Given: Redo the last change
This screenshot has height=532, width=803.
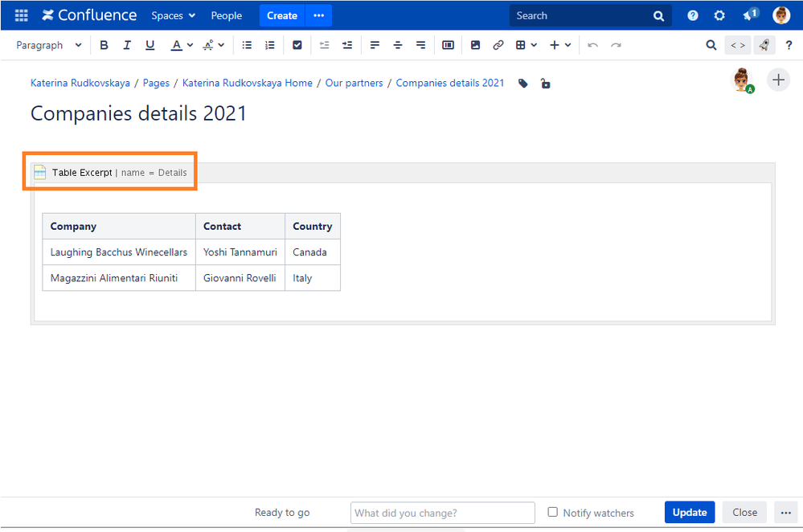Looking at the screenshot, I should (616, 45).
